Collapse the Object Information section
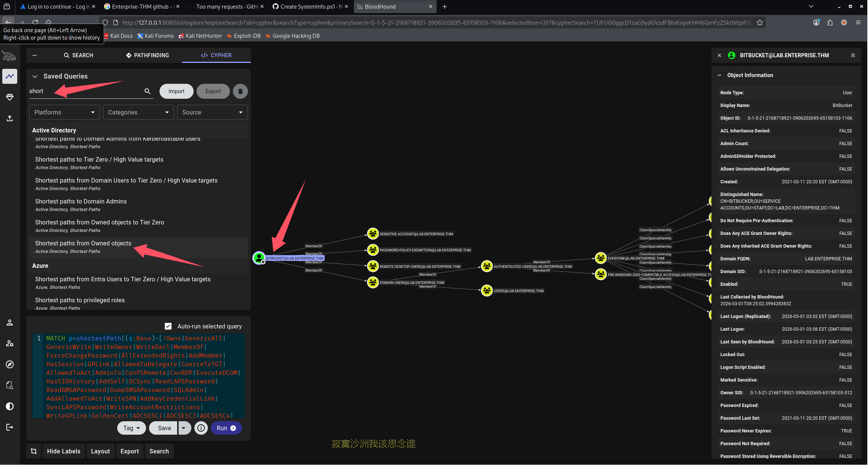Screen dimensions: 868x465 coord(719,75)
